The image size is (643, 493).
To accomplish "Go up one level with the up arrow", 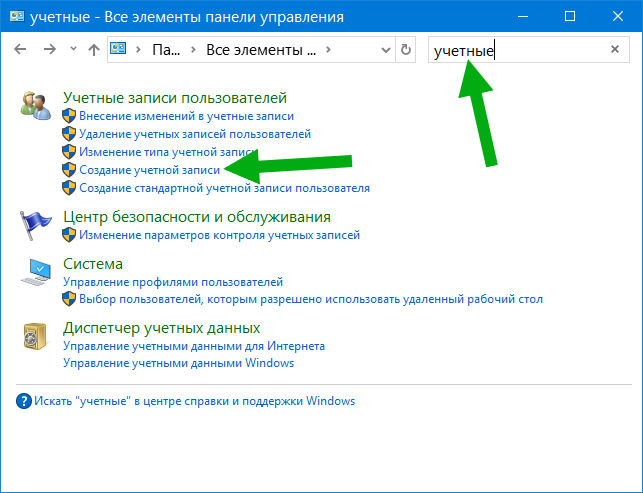I will tap(94, 50).
